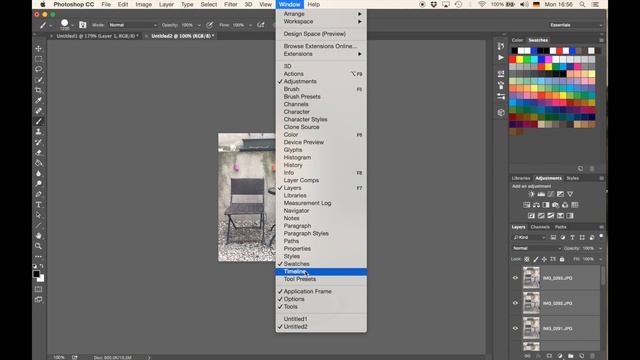This screenshot has height=360, width=640.
Task: Click the Levels adjustment icon
Action: tap(541, 194)
